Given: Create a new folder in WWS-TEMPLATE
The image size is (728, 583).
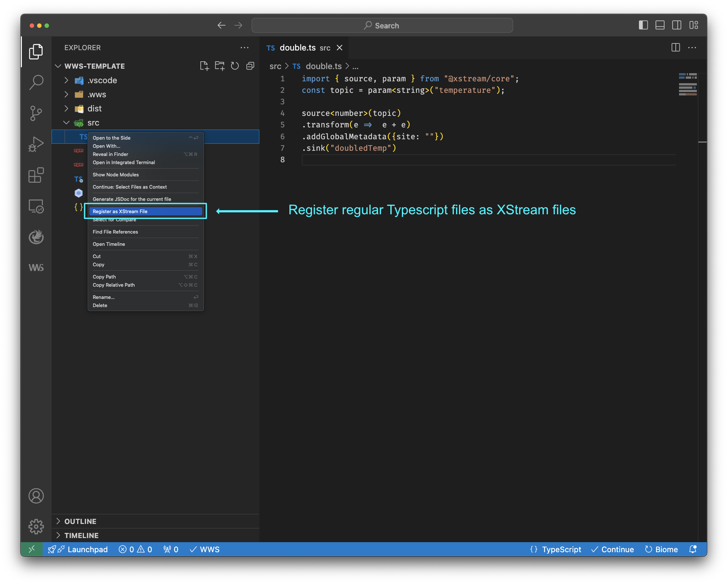Looking at the screenshot, I should 220,66.
